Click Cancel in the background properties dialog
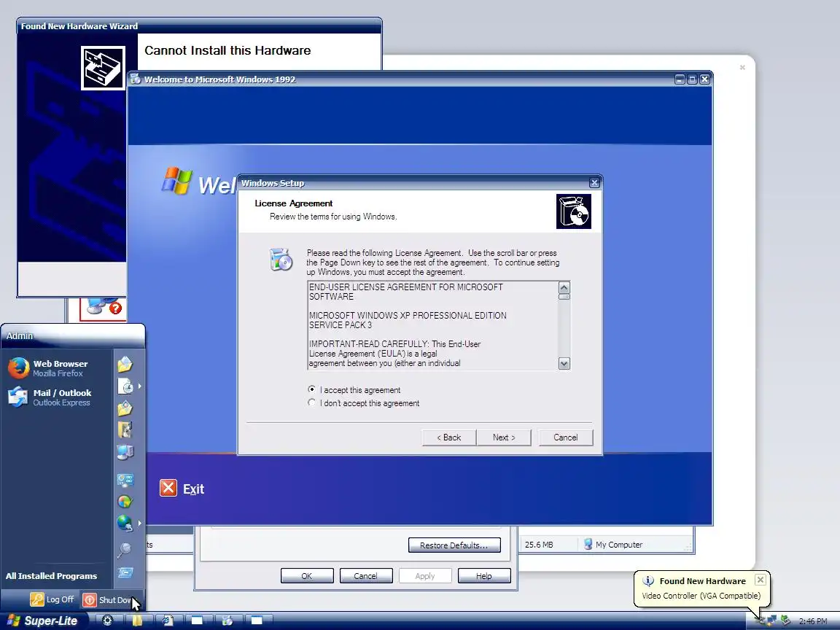This screenshot has height=630, width=840. (366, 576)
